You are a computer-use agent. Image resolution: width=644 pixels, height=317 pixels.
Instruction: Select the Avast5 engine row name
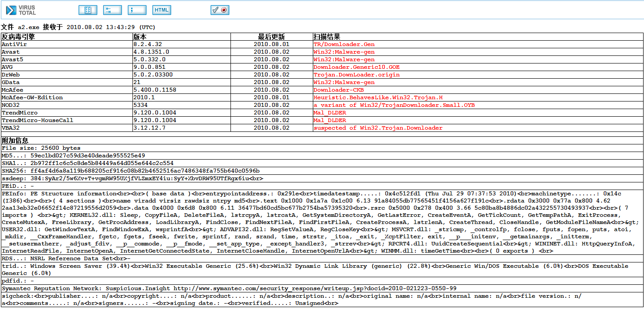(13, 59)
